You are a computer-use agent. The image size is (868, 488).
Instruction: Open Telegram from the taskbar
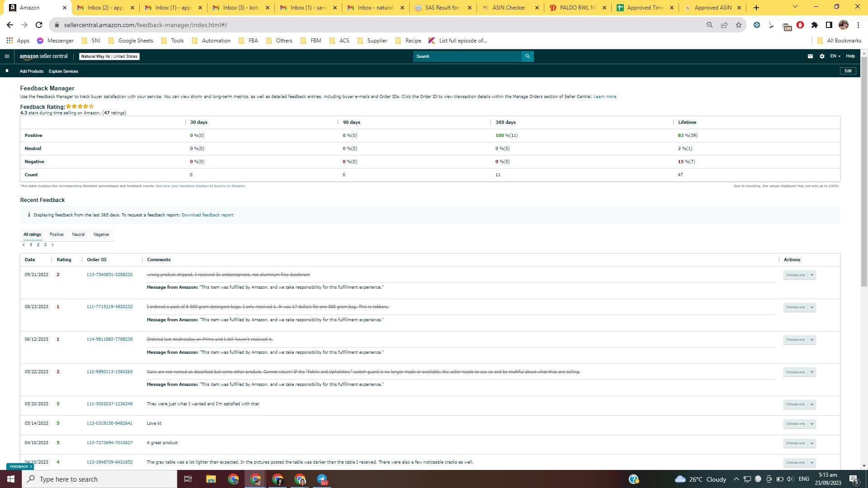pos(322,479)
